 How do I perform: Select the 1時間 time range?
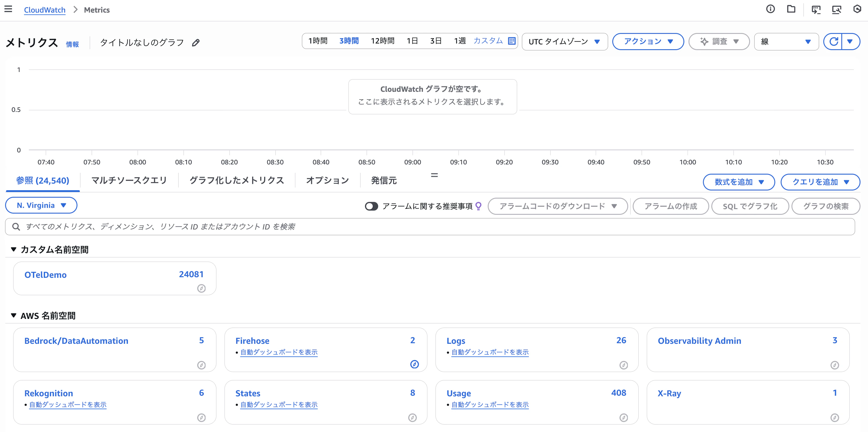(318, 41)
